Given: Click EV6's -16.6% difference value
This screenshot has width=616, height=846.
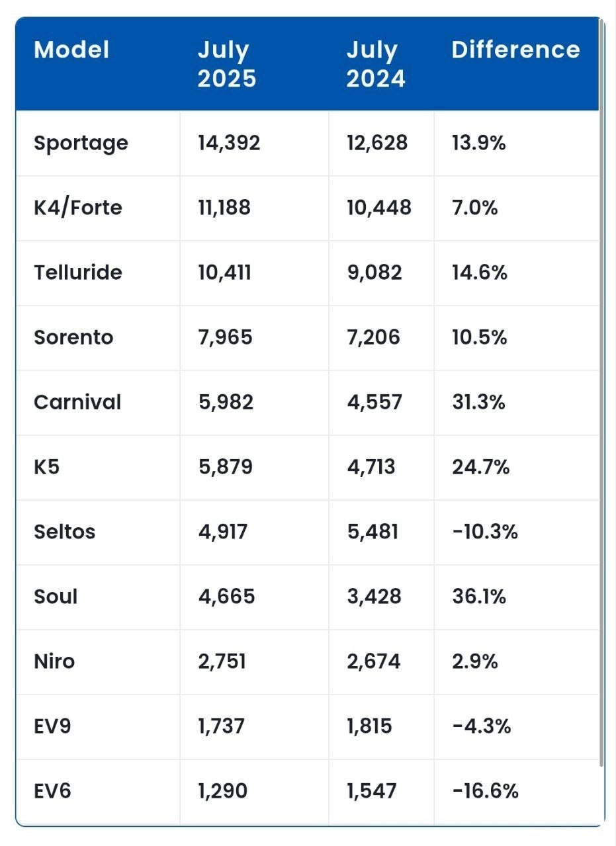Looking at the screenshot, I should coord(485,791).
